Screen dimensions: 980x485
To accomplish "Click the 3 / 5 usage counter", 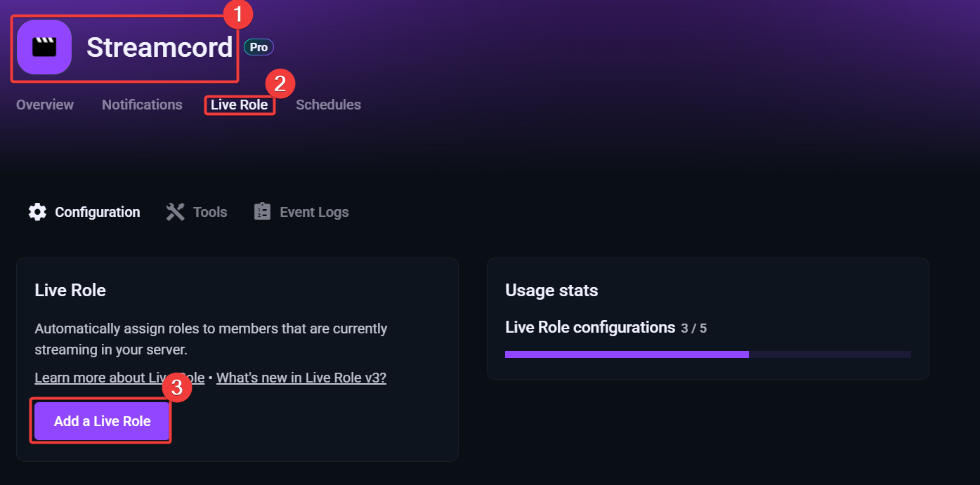I will pos(694,327).
